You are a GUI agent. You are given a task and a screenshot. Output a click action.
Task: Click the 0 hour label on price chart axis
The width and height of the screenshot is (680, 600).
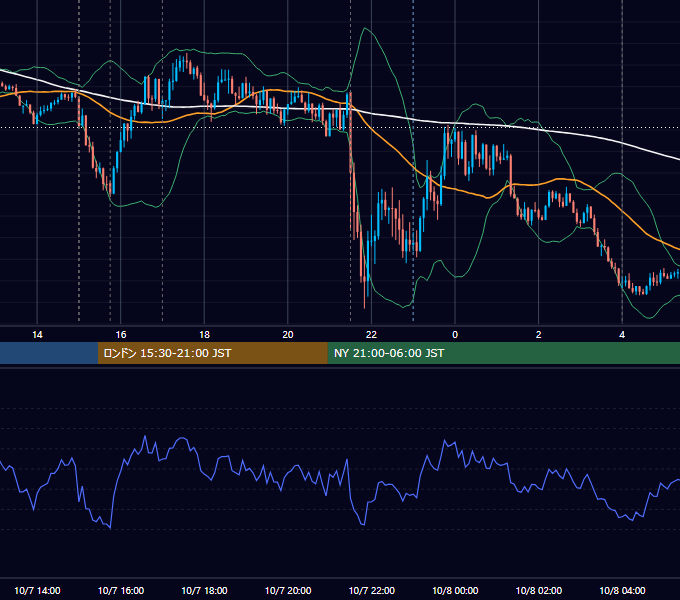[x=455, y=335]
